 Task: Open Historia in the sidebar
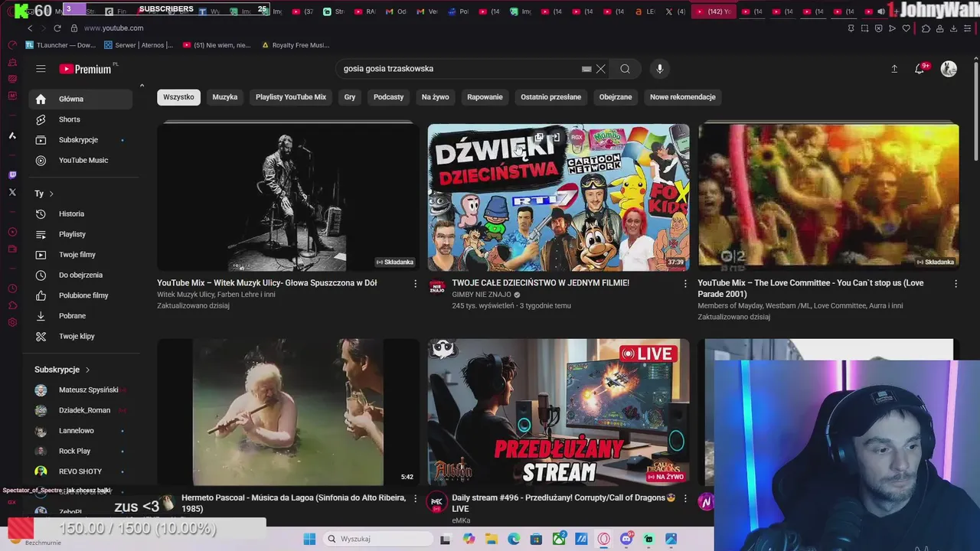tap(81, 214)
